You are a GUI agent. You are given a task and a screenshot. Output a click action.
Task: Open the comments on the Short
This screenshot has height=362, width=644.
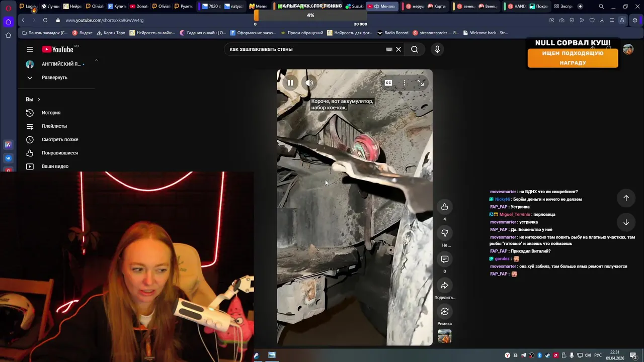445,259
